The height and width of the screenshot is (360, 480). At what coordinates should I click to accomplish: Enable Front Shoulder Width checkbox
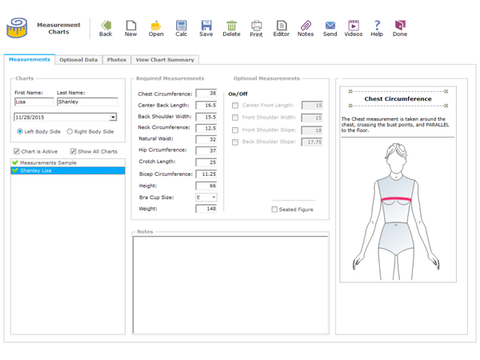click(235, 118)
